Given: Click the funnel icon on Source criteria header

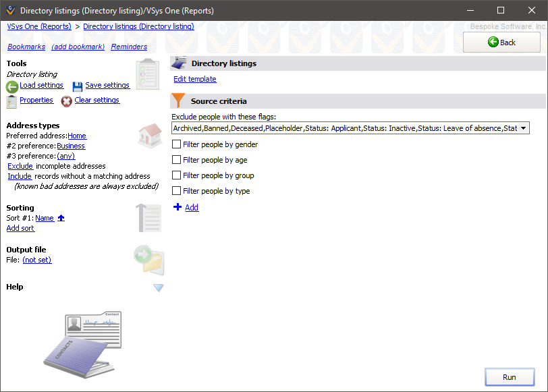Looking at the screenshot, I should (x=177, y=101).
